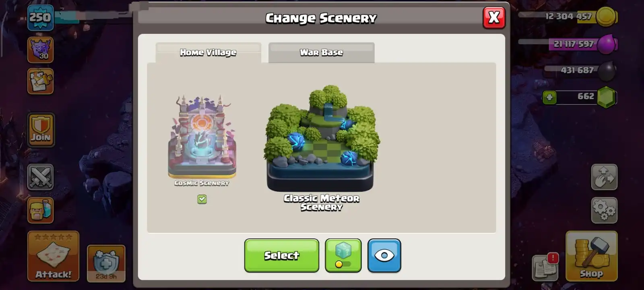The width and height of the screenshot is (644, 290).
Task: Open the barbarian army training icon
Action: point(40,210)
